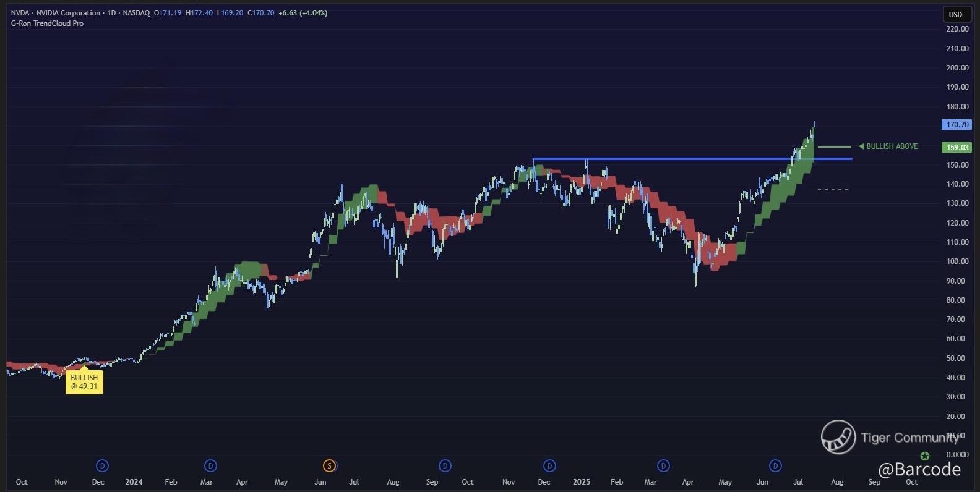Click 200.00 on the price axis
This screenshot has height=492, width=980.
pos(957,68)
